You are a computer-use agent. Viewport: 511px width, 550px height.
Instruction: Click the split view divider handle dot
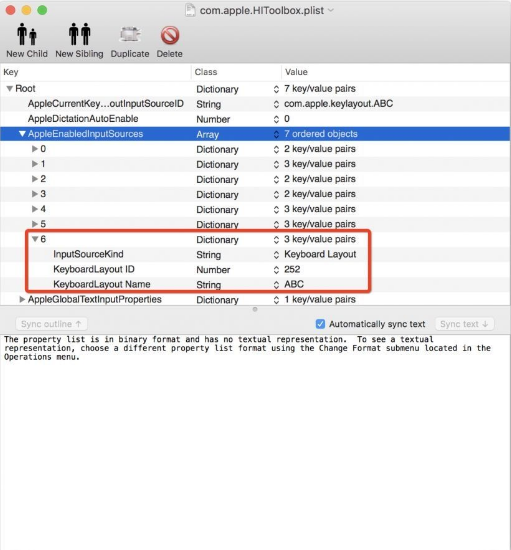point(255,309)
